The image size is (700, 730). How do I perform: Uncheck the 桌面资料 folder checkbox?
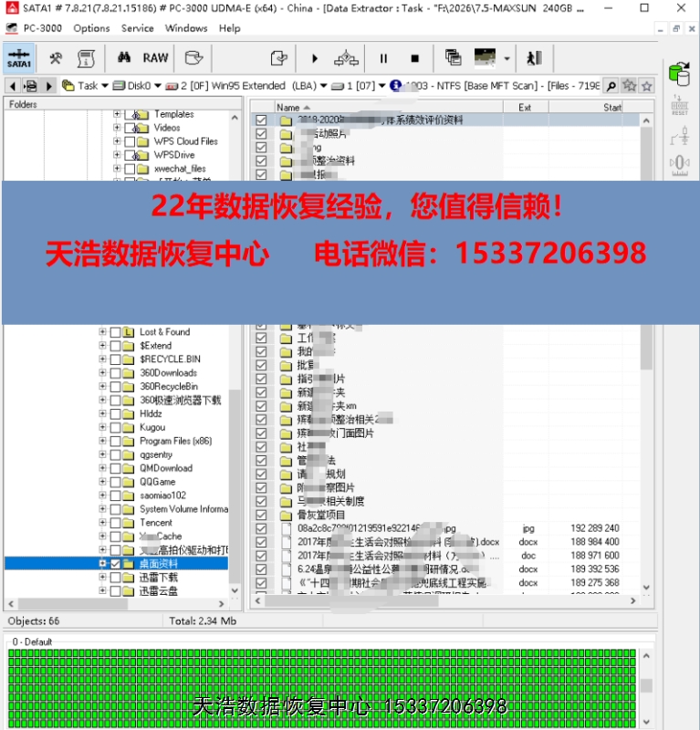(x=115, y=564)
